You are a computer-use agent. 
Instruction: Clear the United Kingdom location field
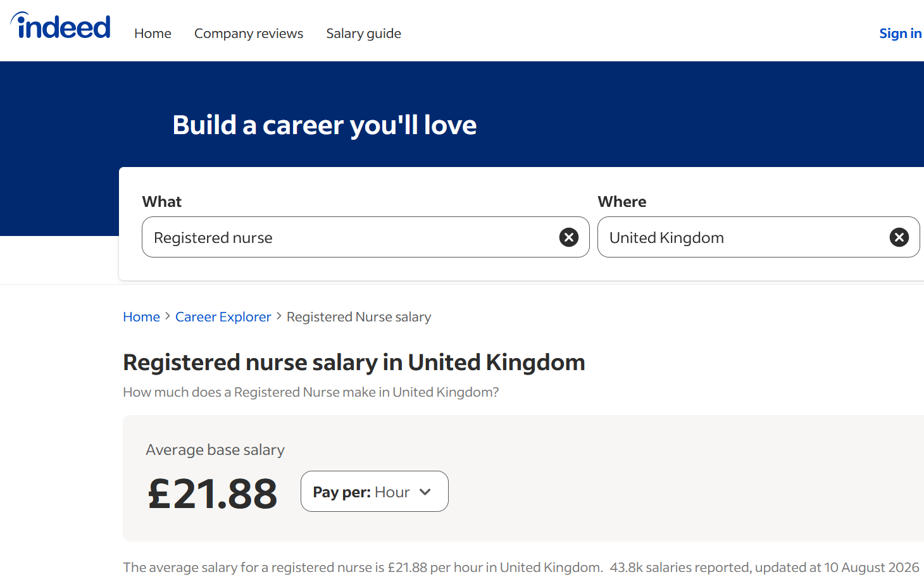(x=899, y=237)
